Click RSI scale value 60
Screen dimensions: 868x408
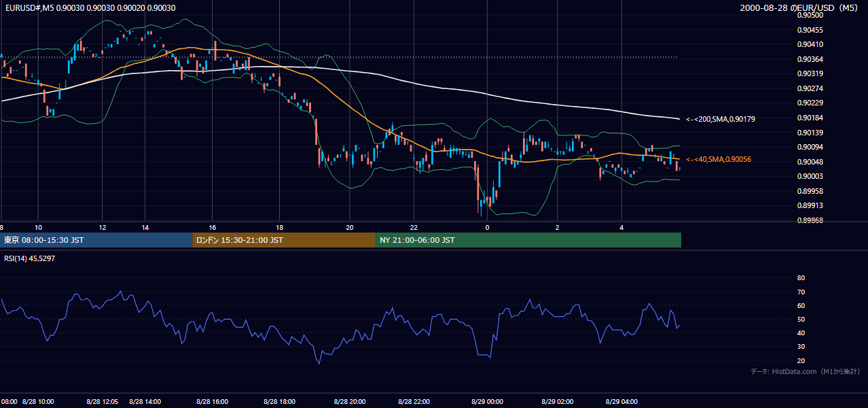tap(801, 305)
